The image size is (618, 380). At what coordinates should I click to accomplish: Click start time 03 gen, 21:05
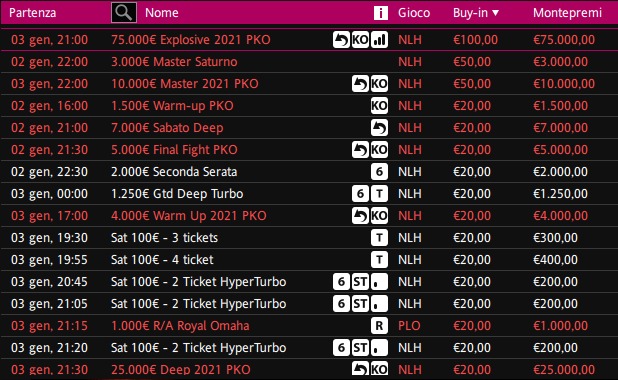(49, 304)
